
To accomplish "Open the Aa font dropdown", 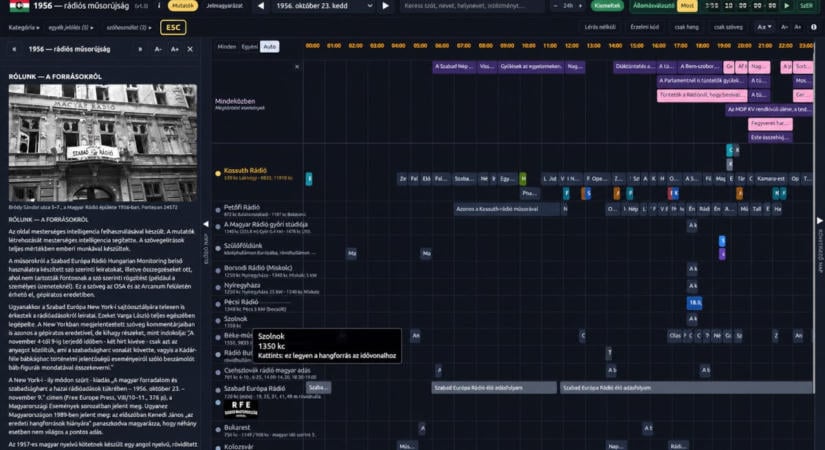I will (764, 27).
